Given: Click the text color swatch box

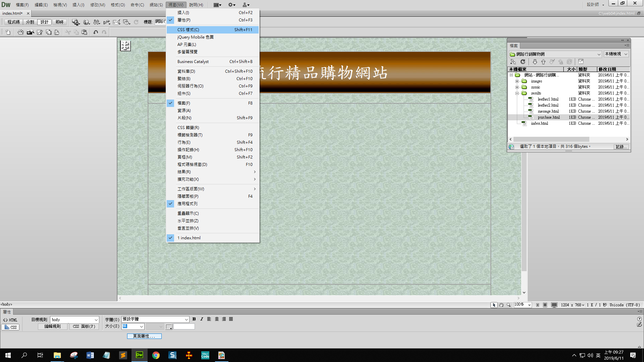Looking at the screenshot, I should tap(169, 327).
